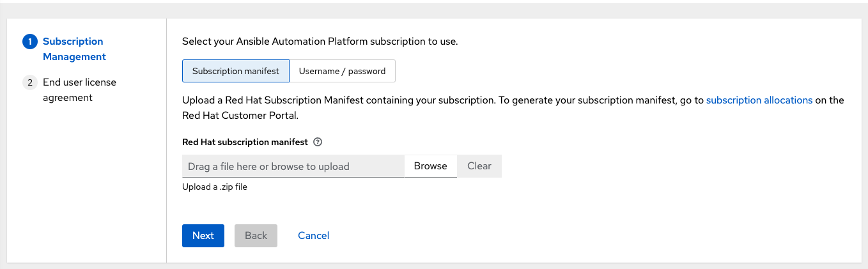
Task: Click the 'Select your Ansible Automation Platform' heading
Action: pyautogui.click(x=320, y=42)
